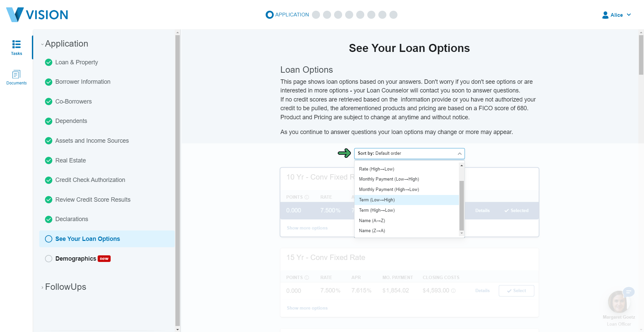The width and height of the screenshot is (644, 332).
Task: Open the Tasks list icon
Action: [16, 45]
